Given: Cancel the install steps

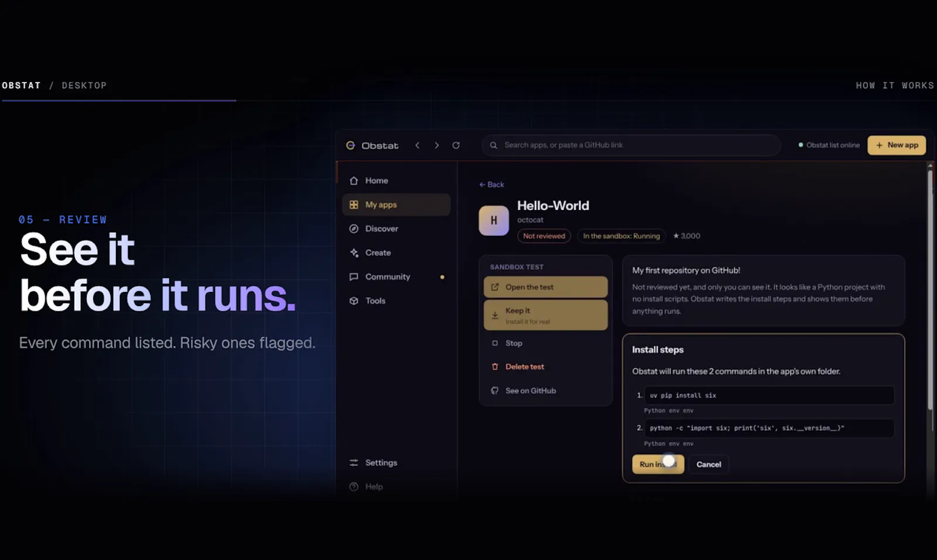Looking at the screenshot, I should (x=709, y=465).
